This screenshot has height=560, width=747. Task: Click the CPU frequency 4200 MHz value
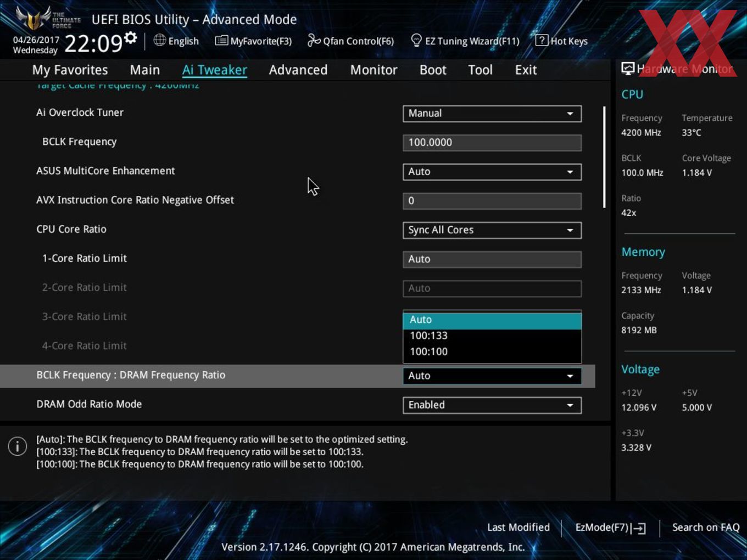click(641, 132)
